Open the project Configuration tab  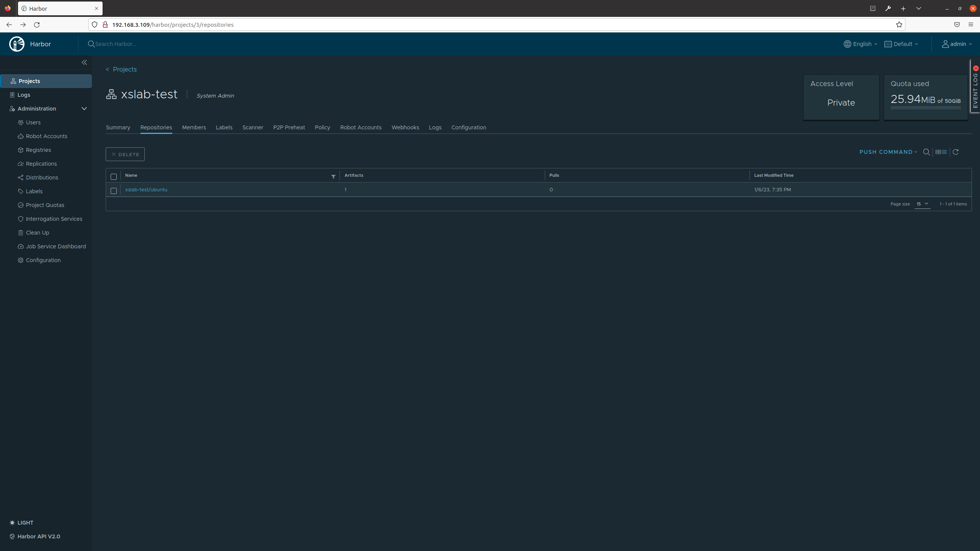(469, 127)
